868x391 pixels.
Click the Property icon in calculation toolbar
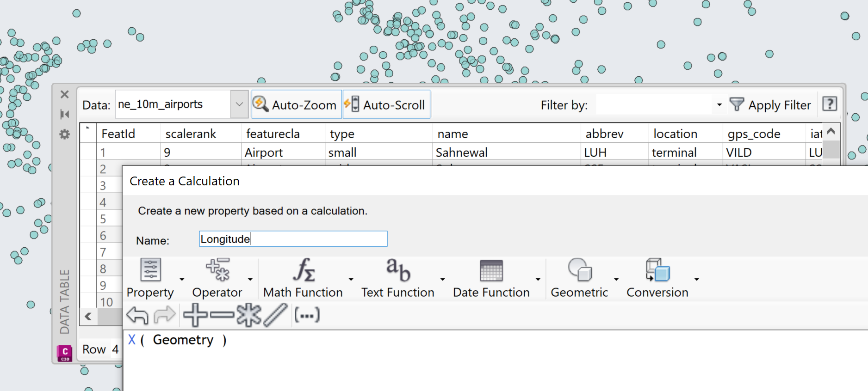[150, 270]
